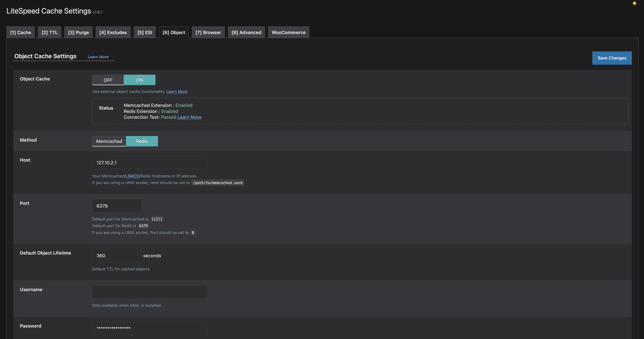This screenshot has height=339, width=644.
Task: Click the Save Changes button
Action: tap(612, 58)
